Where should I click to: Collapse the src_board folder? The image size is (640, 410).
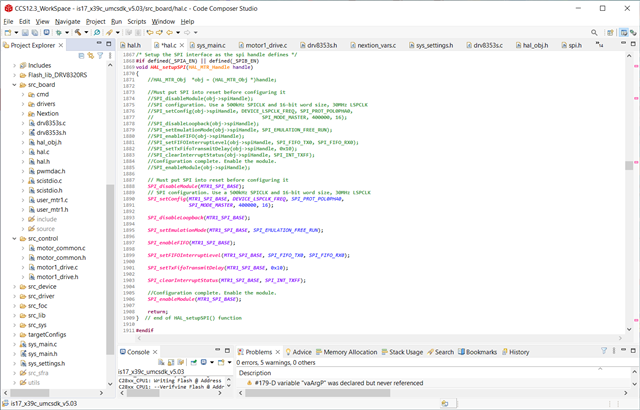(14, 85)
